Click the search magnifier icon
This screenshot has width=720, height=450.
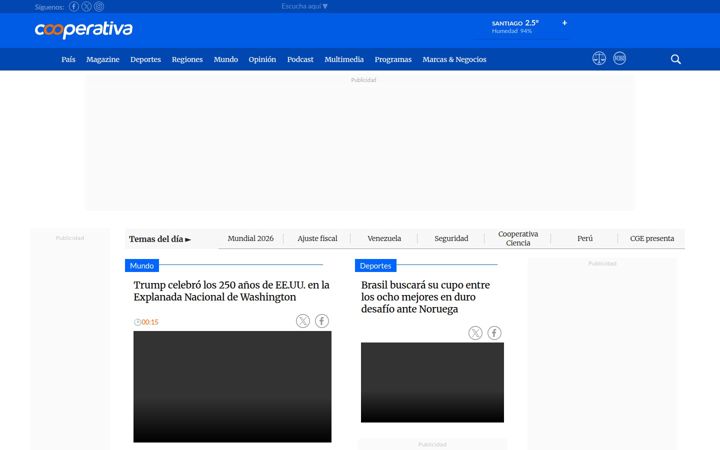[x=675, y=59]
